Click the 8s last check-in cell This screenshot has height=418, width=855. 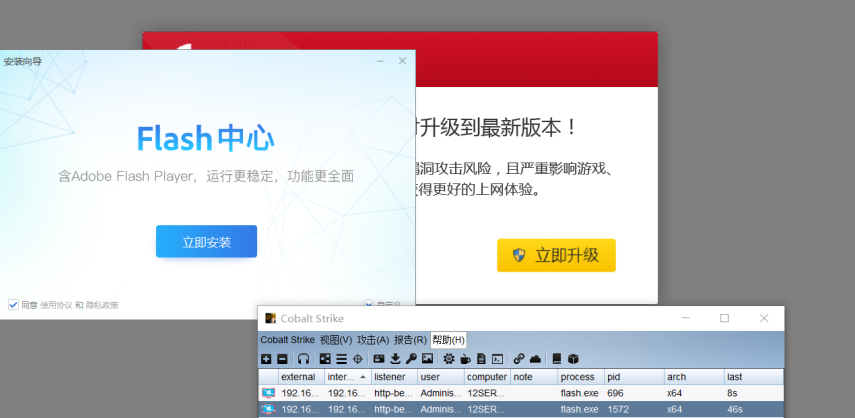tap(754, 393)
